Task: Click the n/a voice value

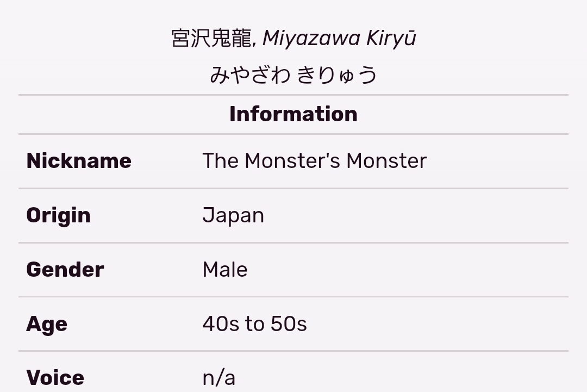Action: pos(219,378)
